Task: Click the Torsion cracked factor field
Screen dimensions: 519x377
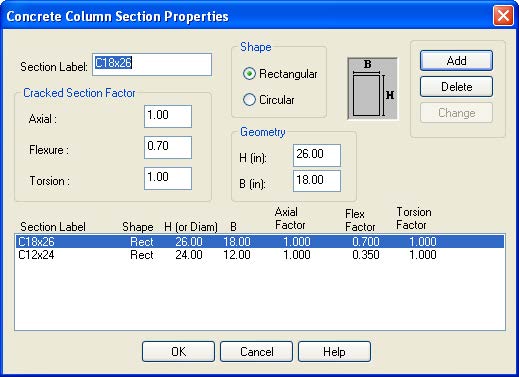Action: tap(168, 178)
